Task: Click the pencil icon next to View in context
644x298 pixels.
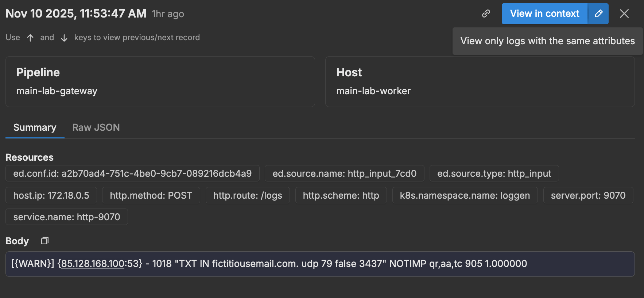Action: (x=598, y=14)
